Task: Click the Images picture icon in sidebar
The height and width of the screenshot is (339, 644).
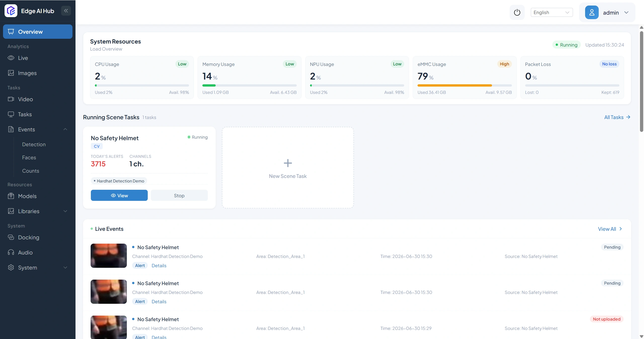Action: [11, 73]
